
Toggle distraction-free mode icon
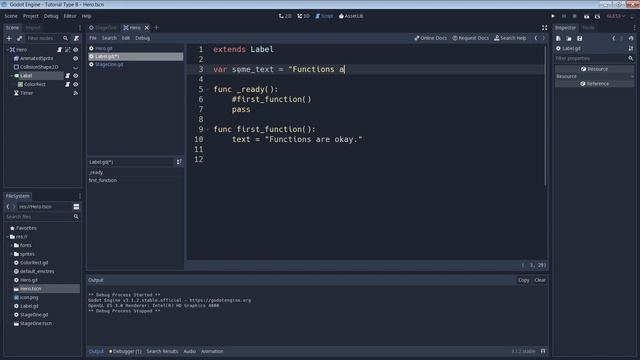pyautogui.click(x=544, y=27)
